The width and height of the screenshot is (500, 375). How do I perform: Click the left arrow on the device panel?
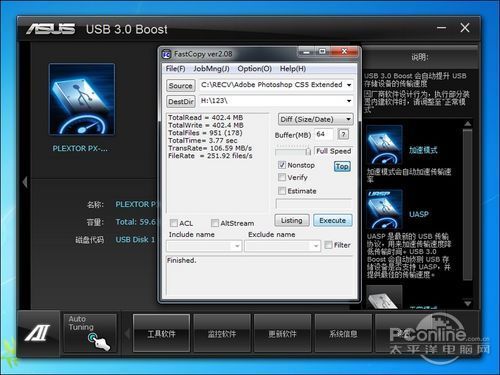pyautogui.click(x=25, y=182)
